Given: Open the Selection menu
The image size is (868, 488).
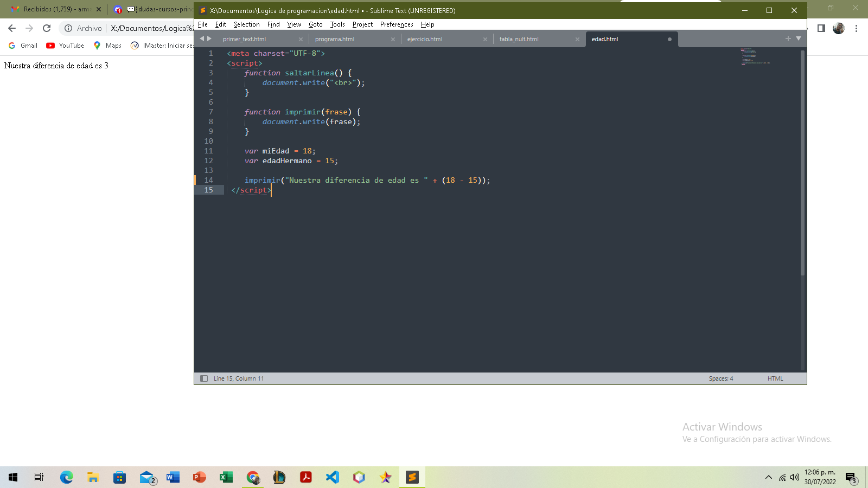Looking at the screenshot, I should 247,24.
